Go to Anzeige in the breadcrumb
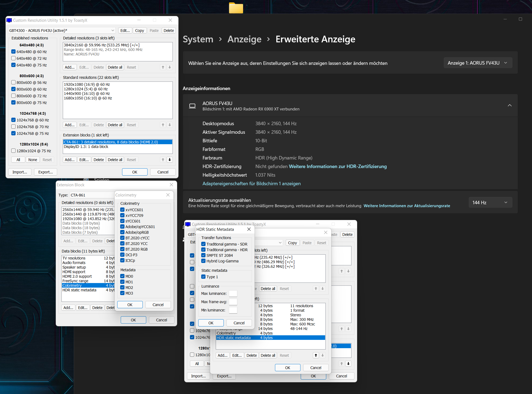The width and height of the screenshot is (532, 394). point(244,39)
